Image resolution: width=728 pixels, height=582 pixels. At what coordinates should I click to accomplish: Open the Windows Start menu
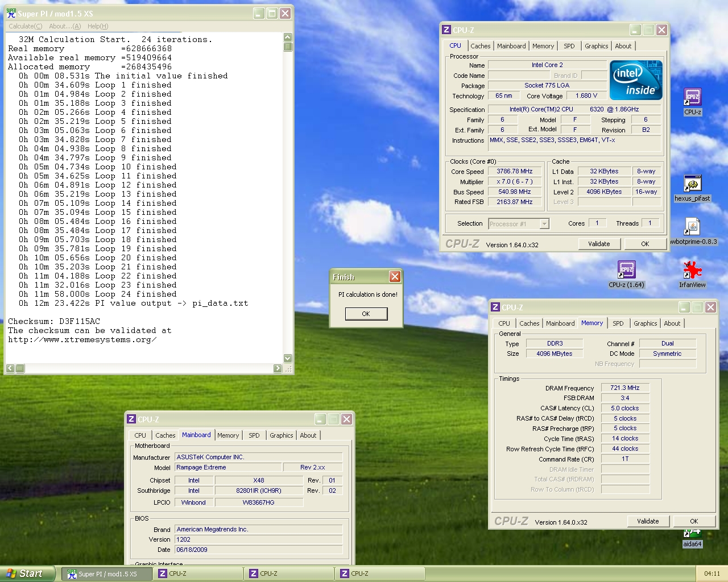coord(28,573)
